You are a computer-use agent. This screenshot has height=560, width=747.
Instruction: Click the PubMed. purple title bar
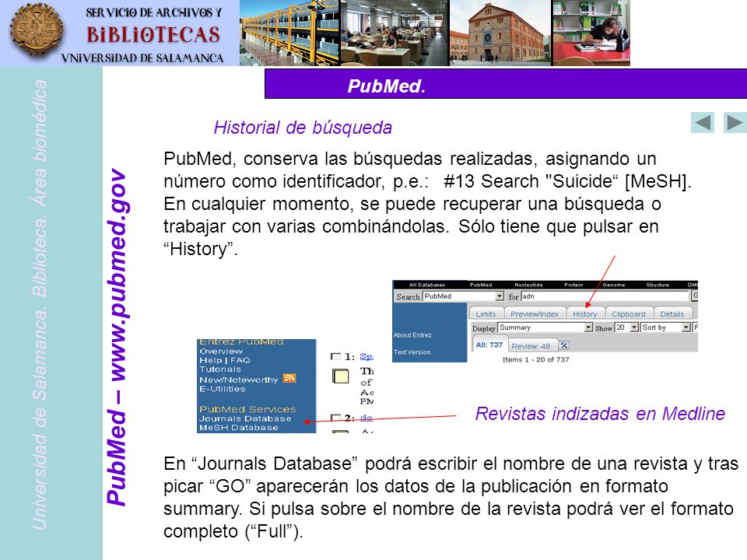point(506,84)
